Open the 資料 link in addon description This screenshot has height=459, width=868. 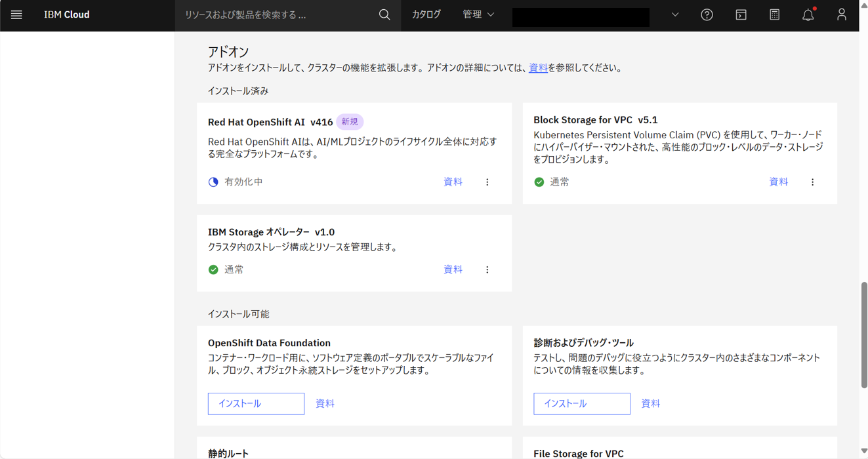[x=538, y=68]
